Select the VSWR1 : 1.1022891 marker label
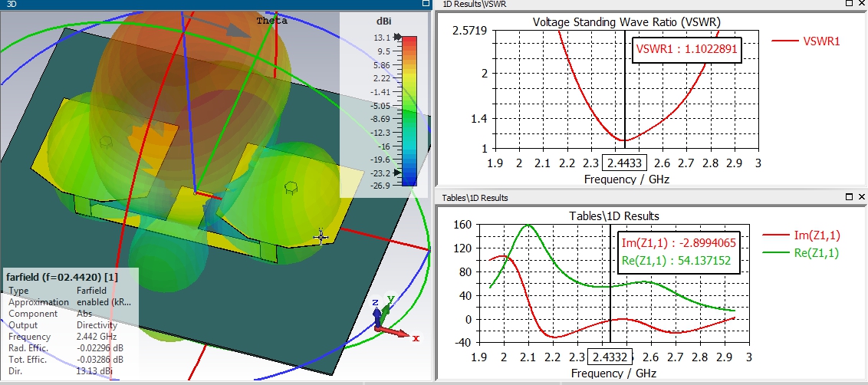Image resolution: width=868 pixels, height=385 pixels. pos(686,49)
